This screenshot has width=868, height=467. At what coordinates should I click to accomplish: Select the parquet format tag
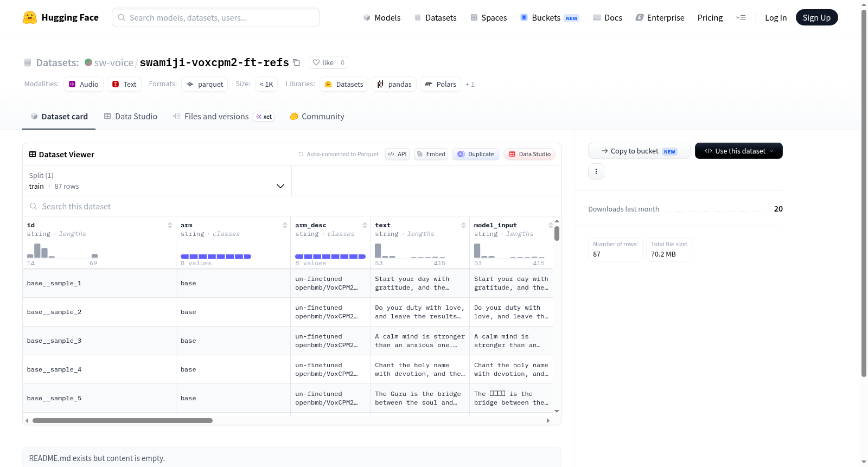205,84
